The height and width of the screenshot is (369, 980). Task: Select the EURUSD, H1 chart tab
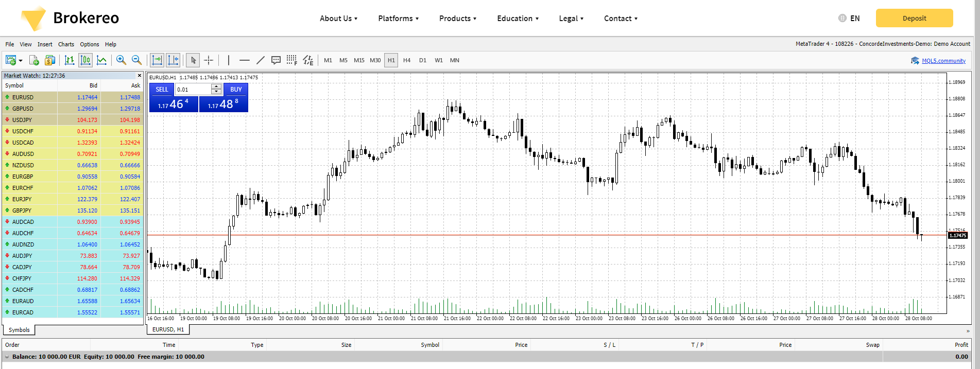pyautogui.click(x=168, y=329)
